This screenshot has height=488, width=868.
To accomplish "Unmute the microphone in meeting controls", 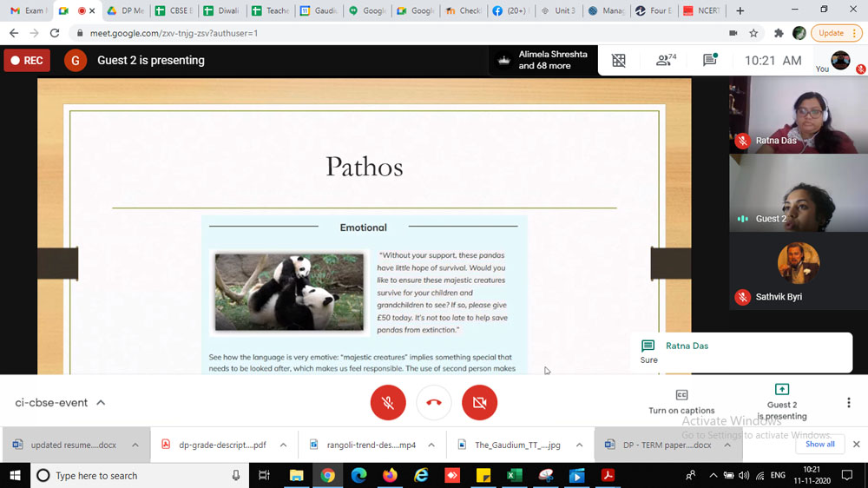I will coord(387,403).
